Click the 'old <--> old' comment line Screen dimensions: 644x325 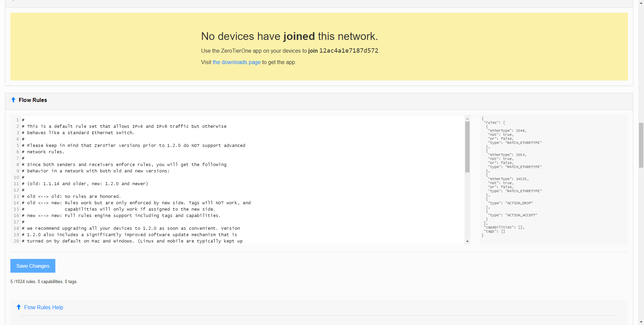click(x=74, y=197)
